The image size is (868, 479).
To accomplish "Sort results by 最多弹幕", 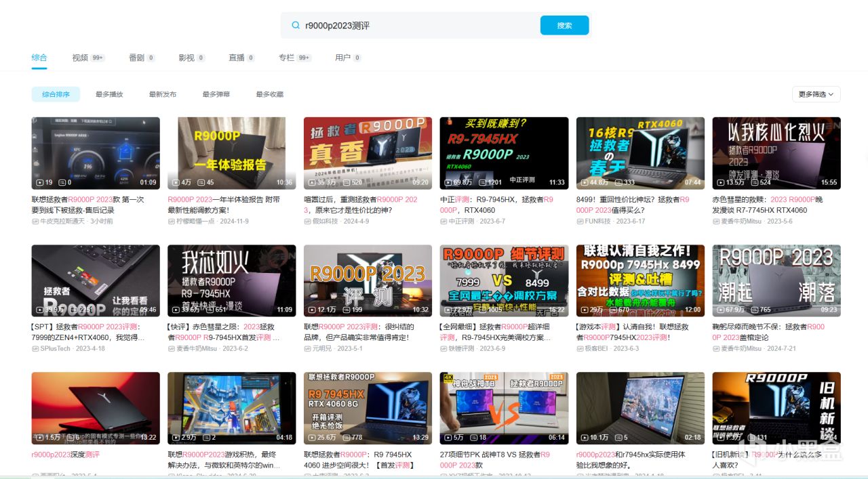I will [x=216, y=94].
